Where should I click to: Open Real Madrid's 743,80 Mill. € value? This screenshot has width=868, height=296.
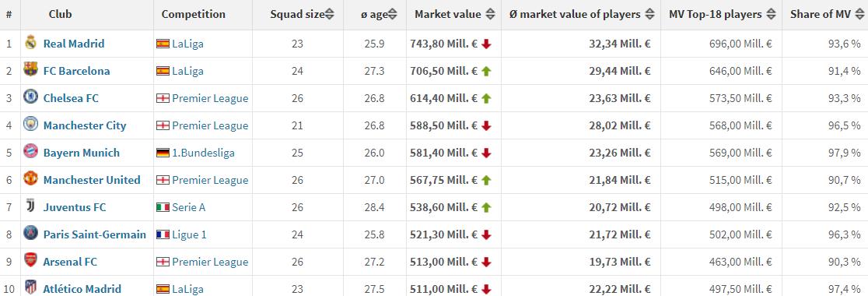coord(443,44)
